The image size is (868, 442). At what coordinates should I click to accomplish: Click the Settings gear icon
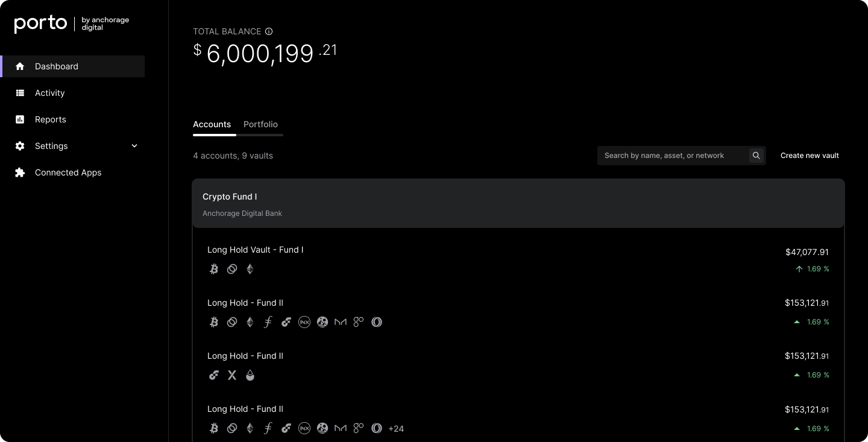(20, 146)
